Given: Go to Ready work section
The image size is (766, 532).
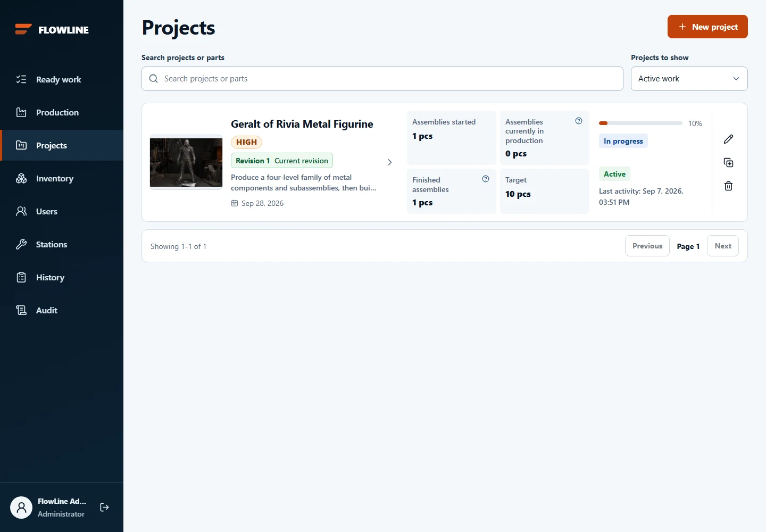Looking at the screenshot, I should [x=62, y=79].
